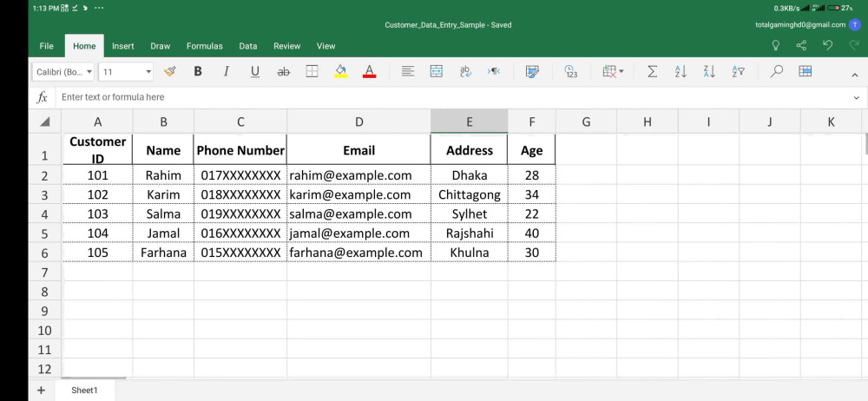Select column A header
Screen dimensions: 868x401
[97, 122]
